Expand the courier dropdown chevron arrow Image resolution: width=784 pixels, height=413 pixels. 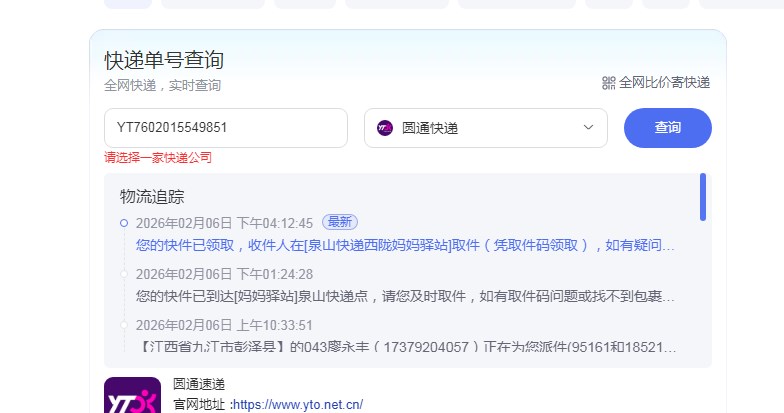click(x=588, y=128)
